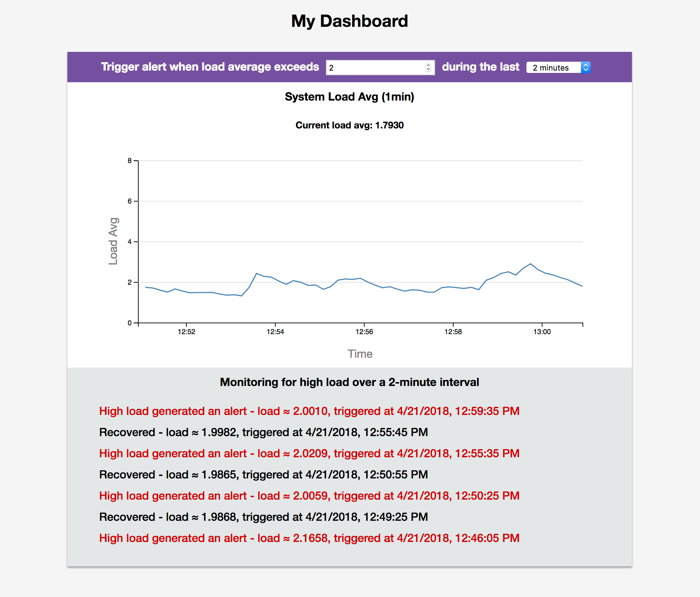Select the Recovered message from 12:55:45 PM
700x597 pixels.
click(263, 432)
